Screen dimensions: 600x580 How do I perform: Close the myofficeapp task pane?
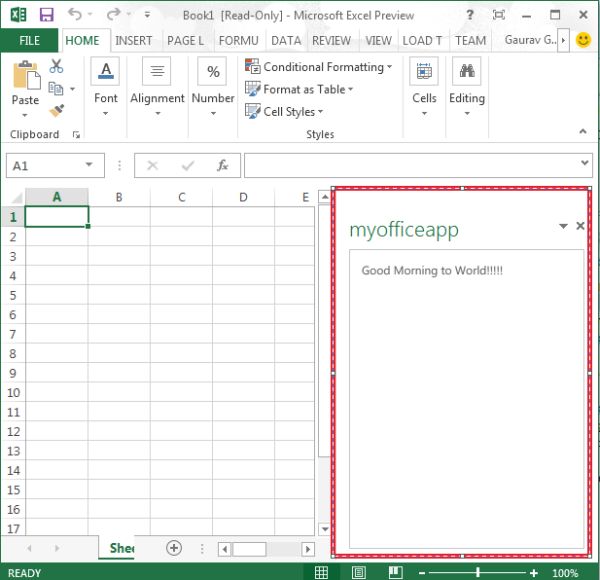click(x=580, y=226)
